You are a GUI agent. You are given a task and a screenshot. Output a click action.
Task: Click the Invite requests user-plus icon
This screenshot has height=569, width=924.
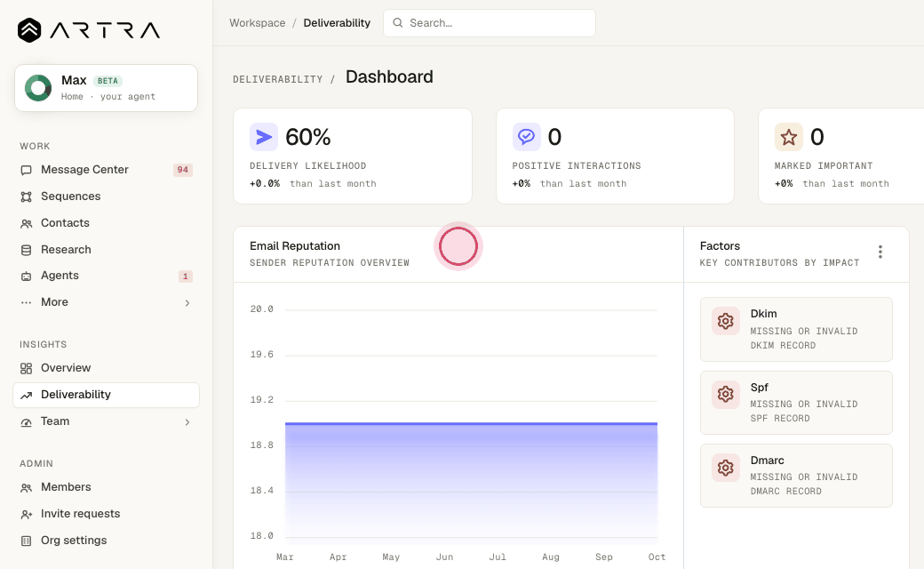point(26,514)
